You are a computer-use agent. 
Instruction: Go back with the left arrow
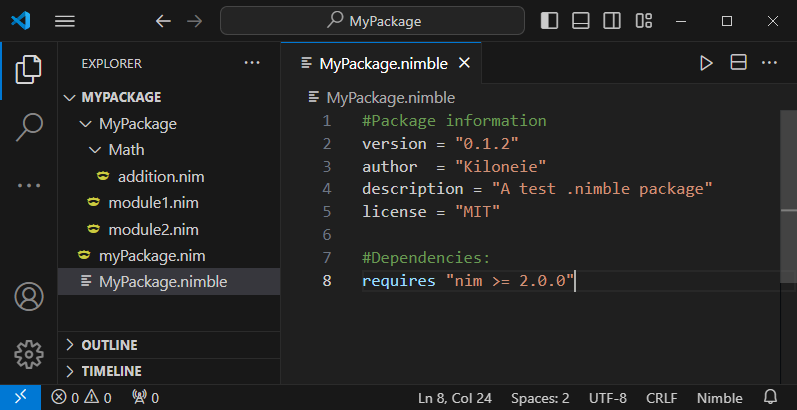[x=163, y=21]
